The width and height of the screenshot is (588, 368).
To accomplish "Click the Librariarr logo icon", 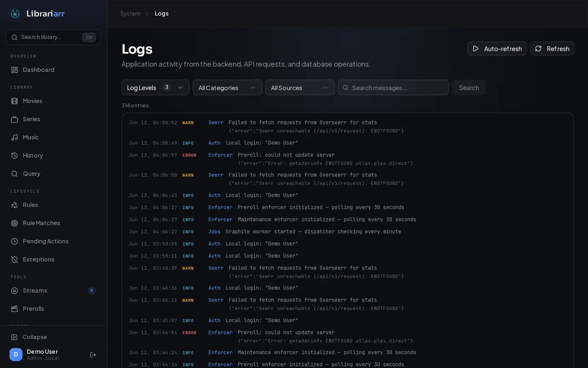I will pos(15,14).
